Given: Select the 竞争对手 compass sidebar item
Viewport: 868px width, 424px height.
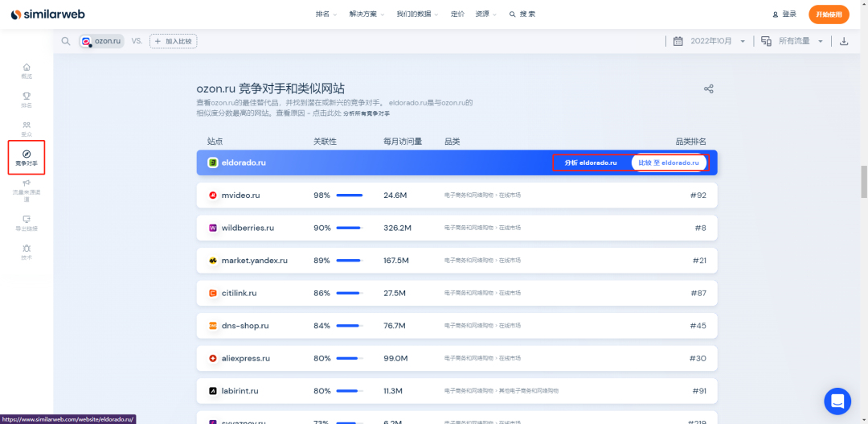Looking at the screenshot, I should (27, 158).
